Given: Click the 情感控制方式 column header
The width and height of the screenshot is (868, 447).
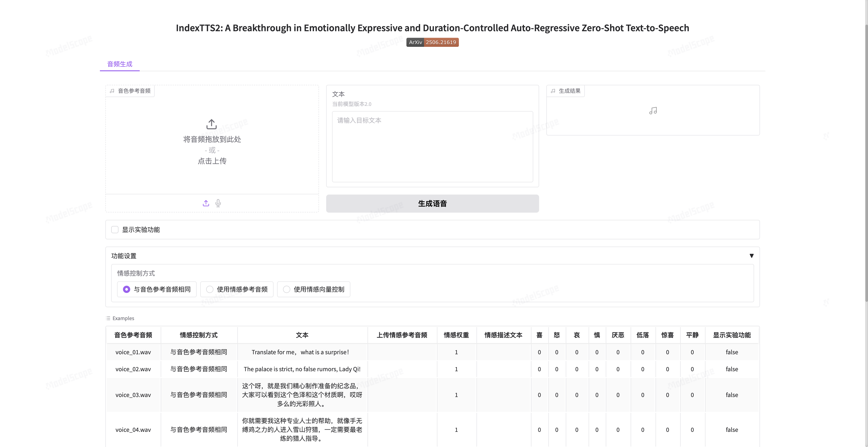Looking at the screenshot, I should 199,335.
